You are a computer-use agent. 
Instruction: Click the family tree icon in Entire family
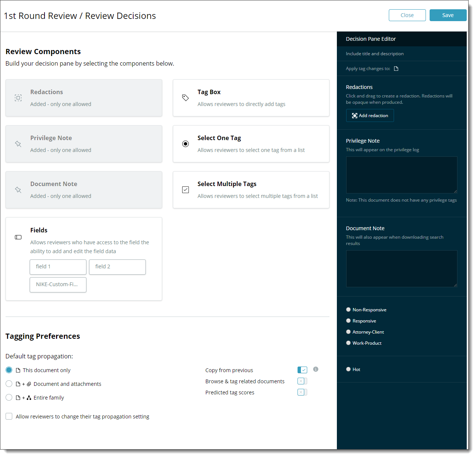[x=29, y=398]
